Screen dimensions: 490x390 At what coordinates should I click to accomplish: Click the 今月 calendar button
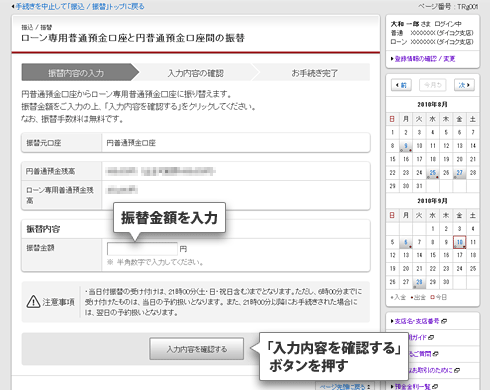(x=433, y=85)
